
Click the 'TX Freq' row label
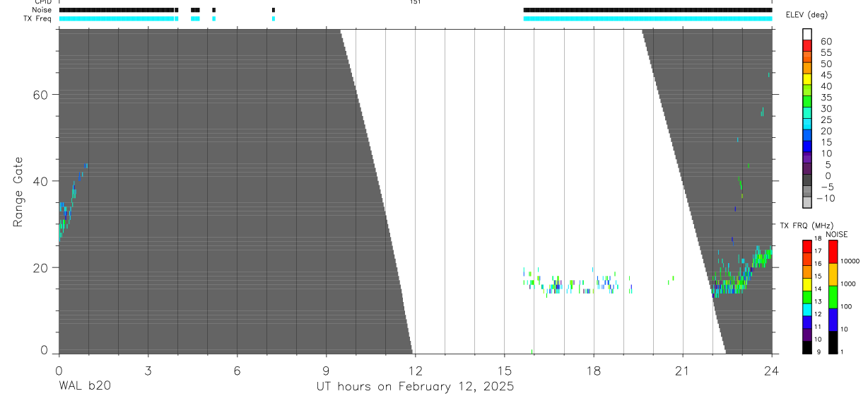(x=38, y=18)
